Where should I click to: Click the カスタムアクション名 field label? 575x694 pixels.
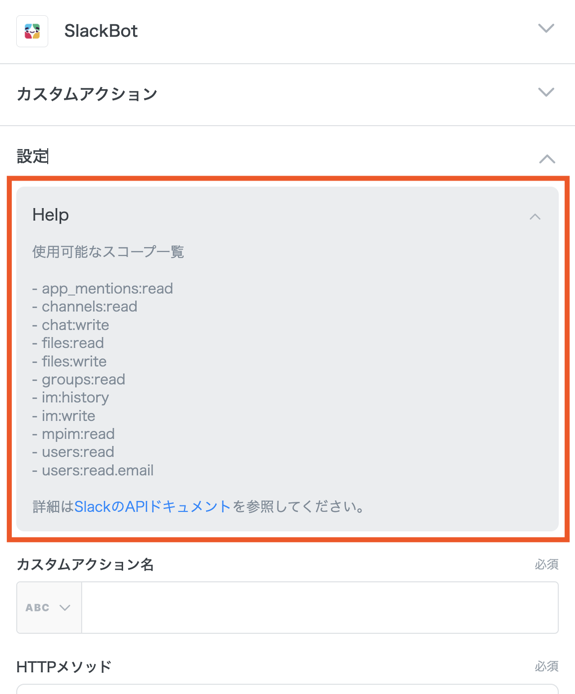[85, 565]
